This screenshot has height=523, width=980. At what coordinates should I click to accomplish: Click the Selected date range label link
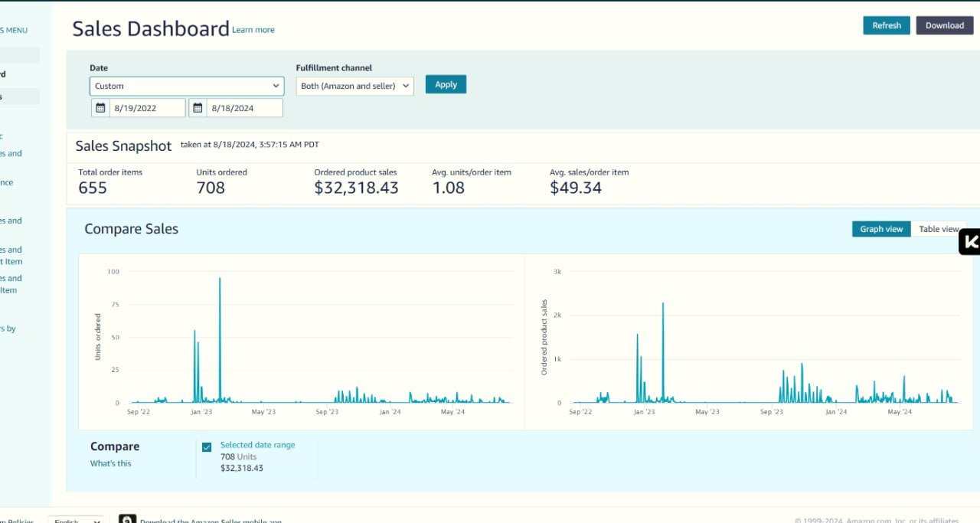pyautogui.click(x=257, y=445)
